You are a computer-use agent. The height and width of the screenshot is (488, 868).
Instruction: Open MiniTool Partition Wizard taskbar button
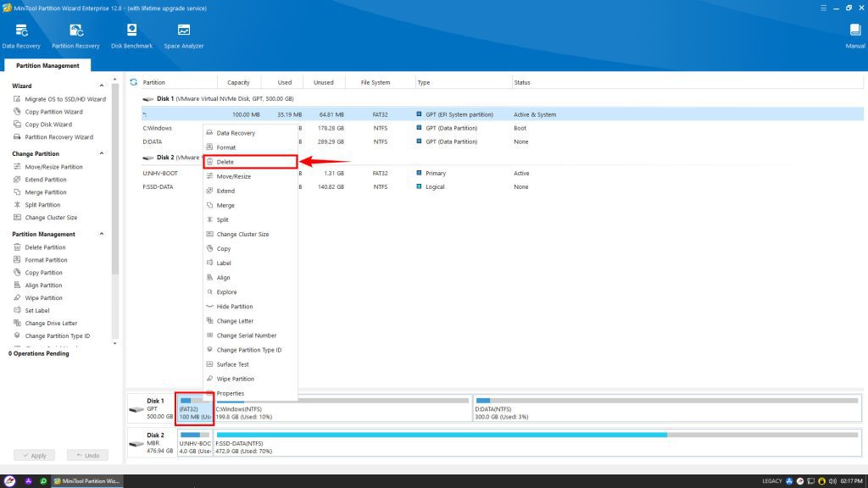(87, 481)
